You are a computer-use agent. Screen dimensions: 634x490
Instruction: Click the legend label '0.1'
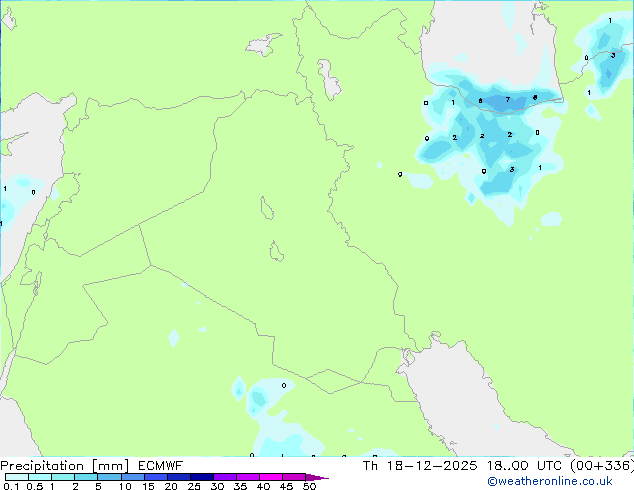coord(11,486)
